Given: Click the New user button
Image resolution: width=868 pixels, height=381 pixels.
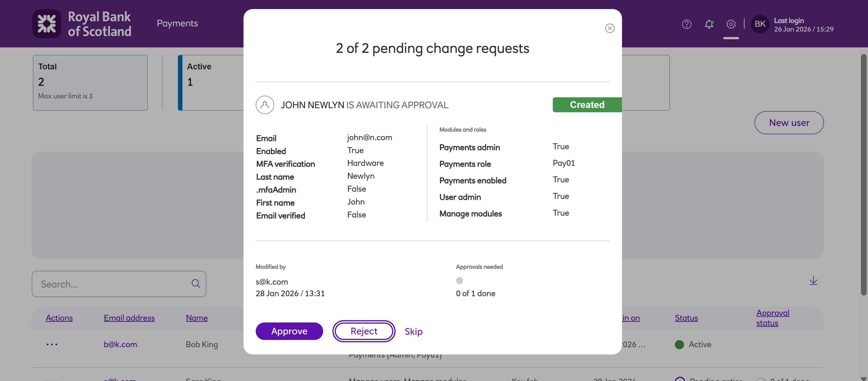Looking at the screenshot, I should click(x=789, y=123).
